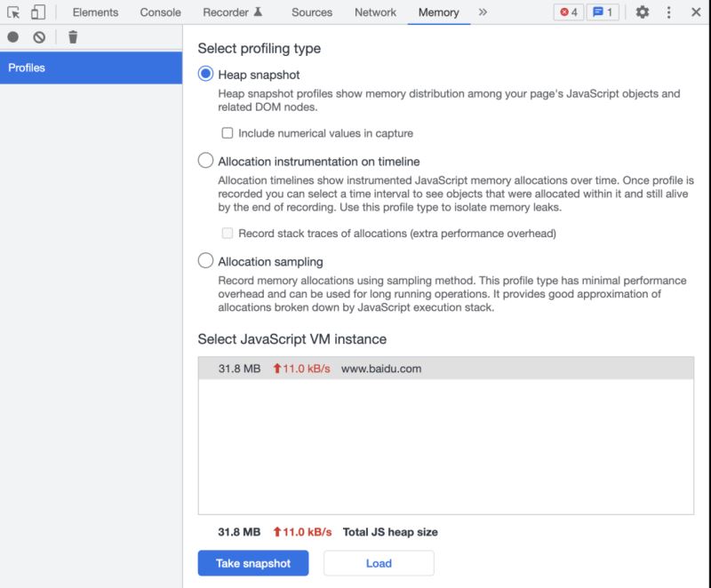Select the Heap snapshot radio button
Image resolution: width=711 pixels, height=588 pixels.
(205, 75)
